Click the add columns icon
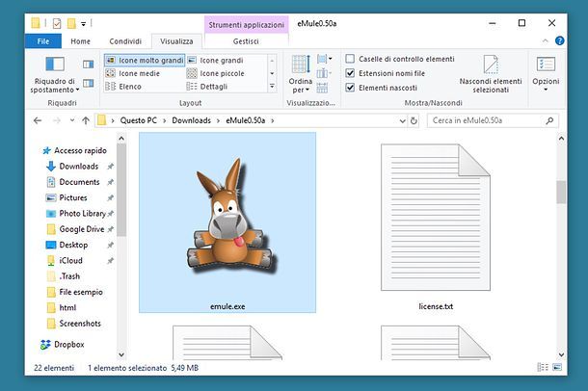Screen dimensions: 588x391 coord(324,73)
